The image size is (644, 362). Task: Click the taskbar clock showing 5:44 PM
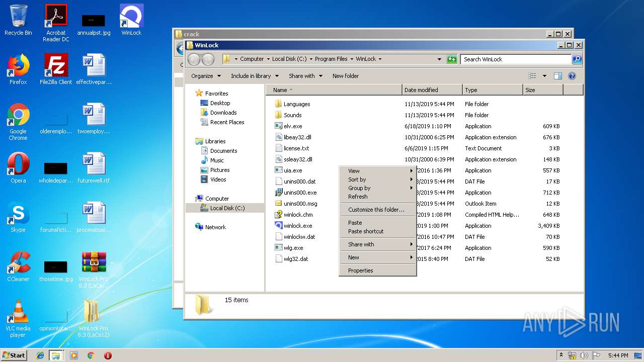pyautogui.click(x=618, y=355)
